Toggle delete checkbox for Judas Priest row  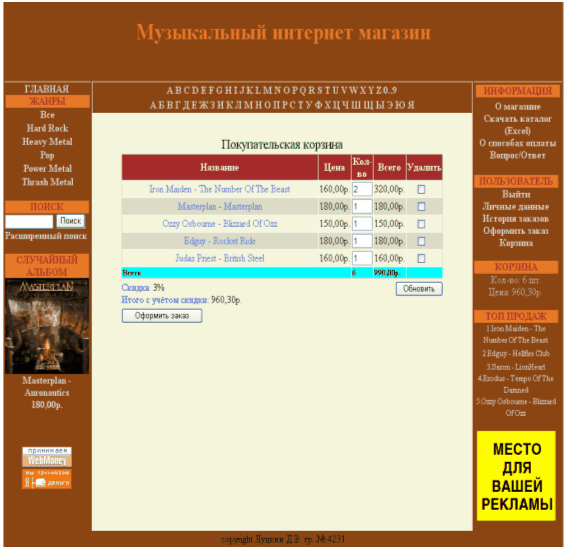pos(421,258)
